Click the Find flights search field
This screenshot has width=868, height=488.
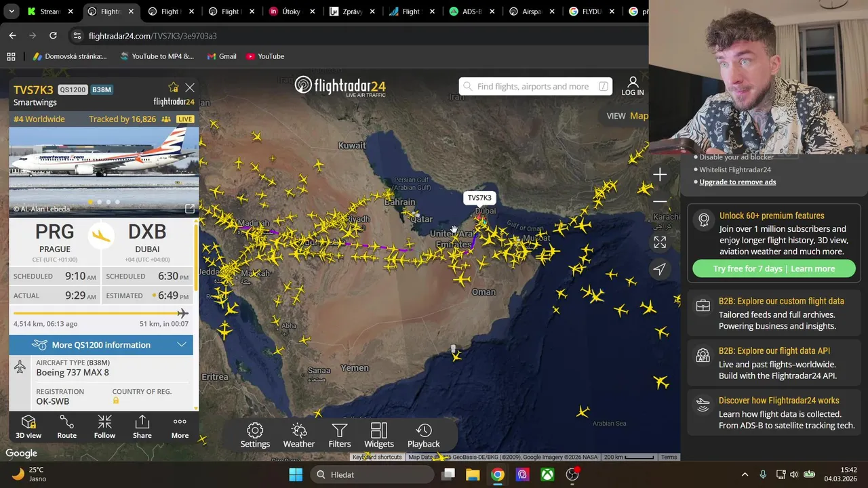pos(536,86)
